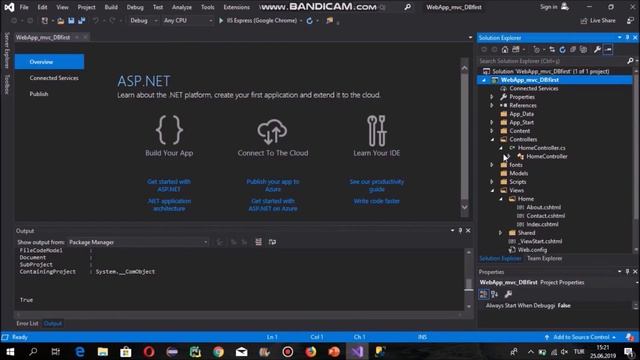Collapse the Controllers folder

tap(492, 140)
